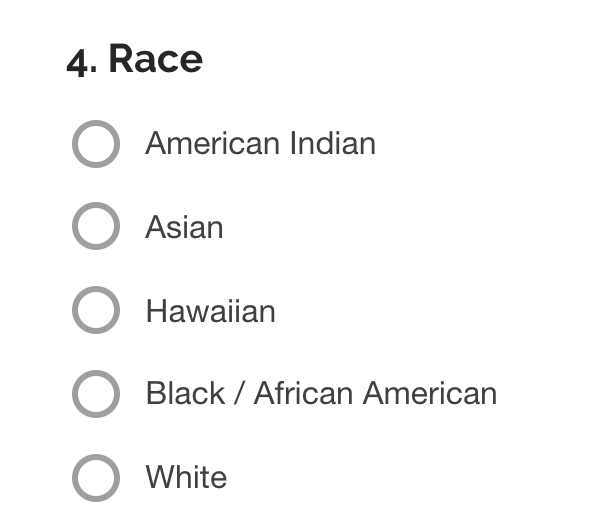Click the word 'Race' in the heading
This screenshot has width=612, height=518.
[155, 59]
